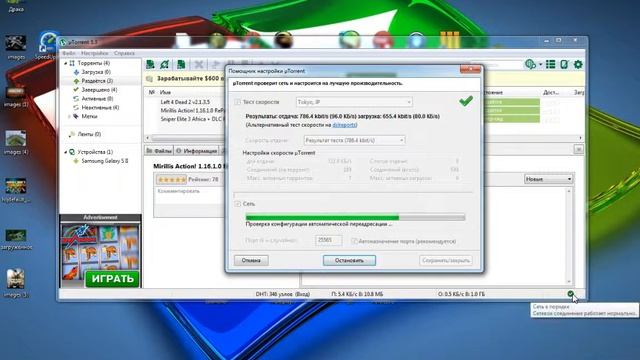The height and width of the screenshot is (360, 640).
Task: Click the DHT nodes status bar entry
Action: tap(283, 294)
